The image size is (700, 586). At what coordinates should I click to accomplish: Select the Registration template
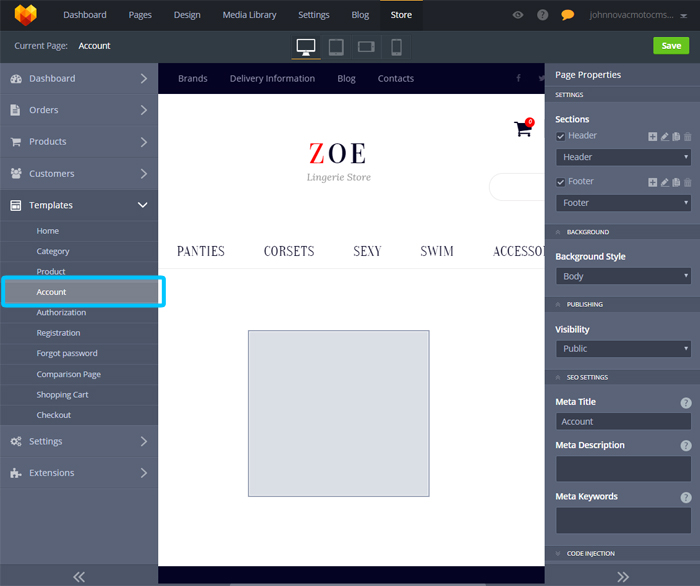point(79,333)
